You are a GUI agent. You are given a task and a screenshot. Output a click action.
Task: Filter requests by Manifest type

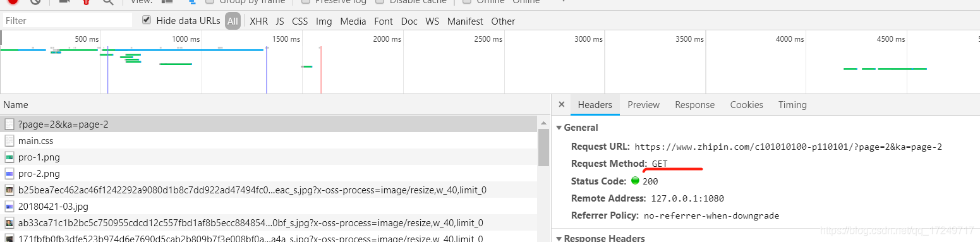(x=465, y=21)
